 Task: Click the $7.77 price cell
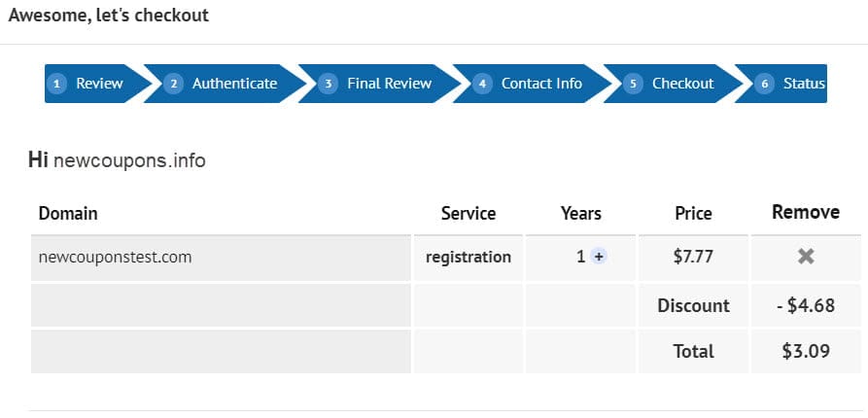coord(693,257)
